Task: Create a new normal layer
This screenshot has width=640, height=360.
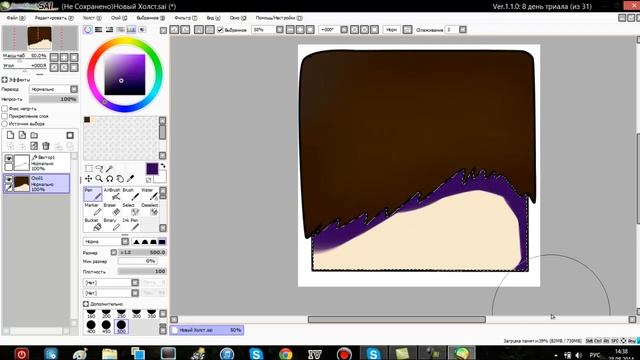Action: (x=10, y=135)
